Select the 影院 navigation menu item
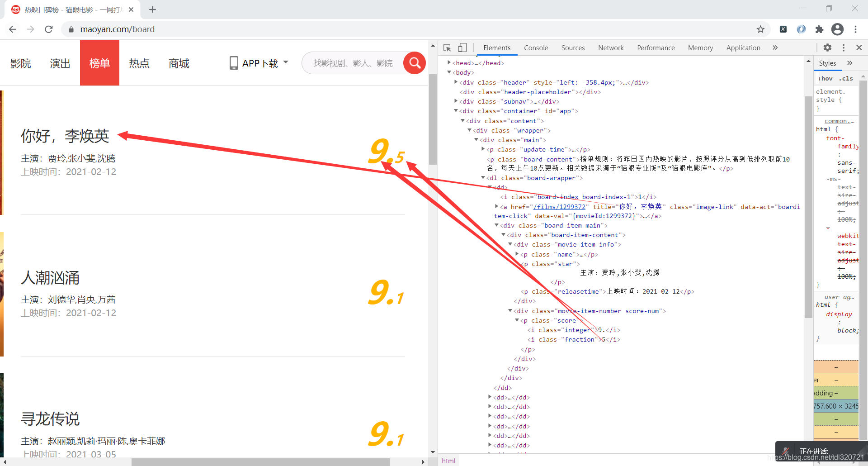 (21, 63)
